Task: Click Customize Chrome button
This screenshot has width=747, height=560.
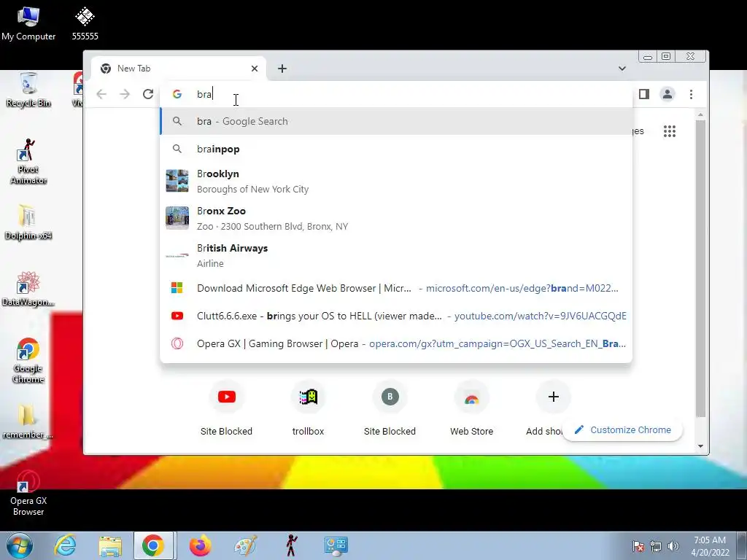Action: click(623, 429)
